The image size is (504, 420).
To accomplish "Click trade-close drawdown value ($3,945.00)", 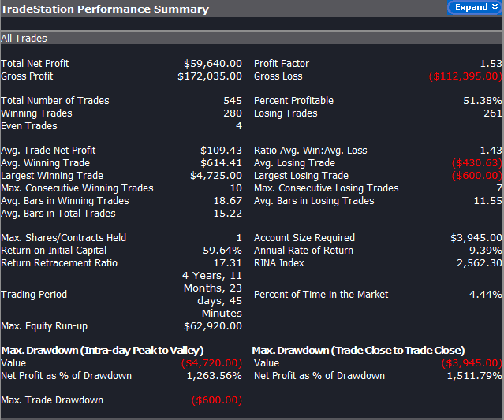I will click(x=472, y=362).
